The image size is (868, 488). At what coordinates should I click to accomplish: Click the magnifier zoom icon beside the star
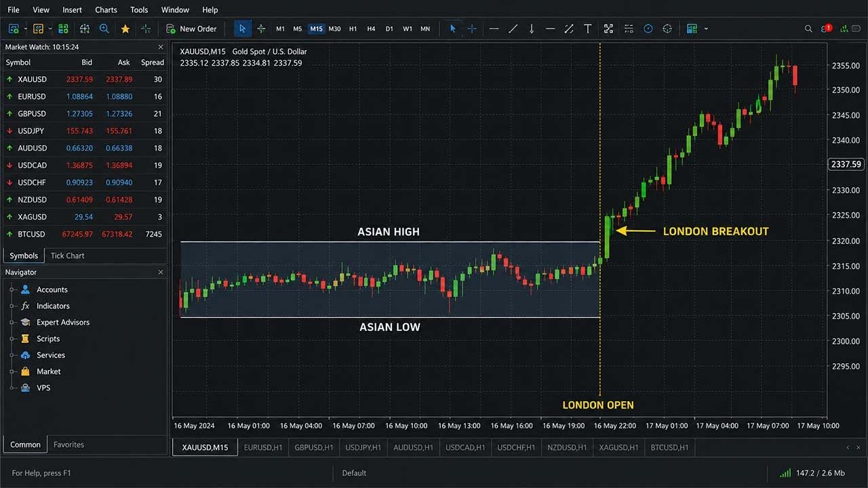click(104, 28)
